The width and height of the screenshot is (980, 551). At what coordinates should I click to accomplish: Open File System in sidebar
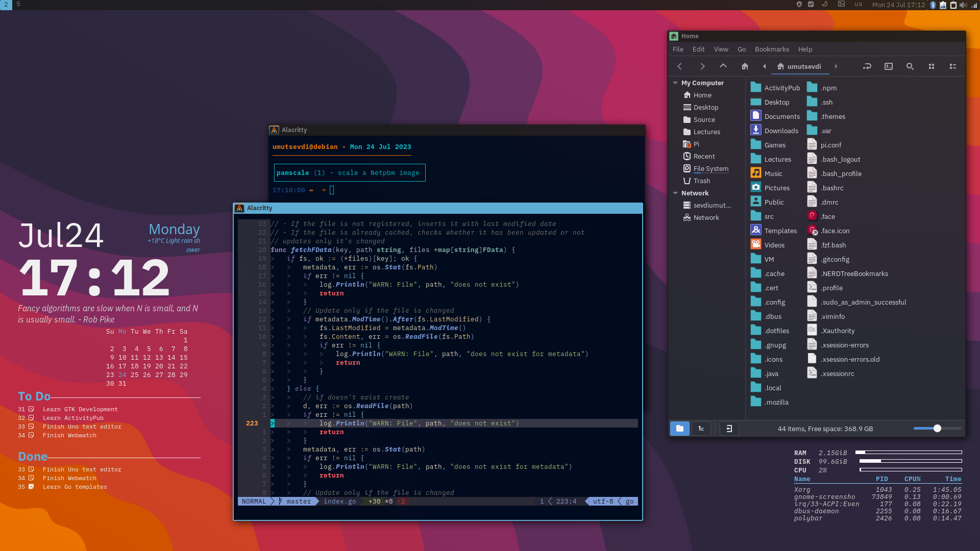(710, 168)
